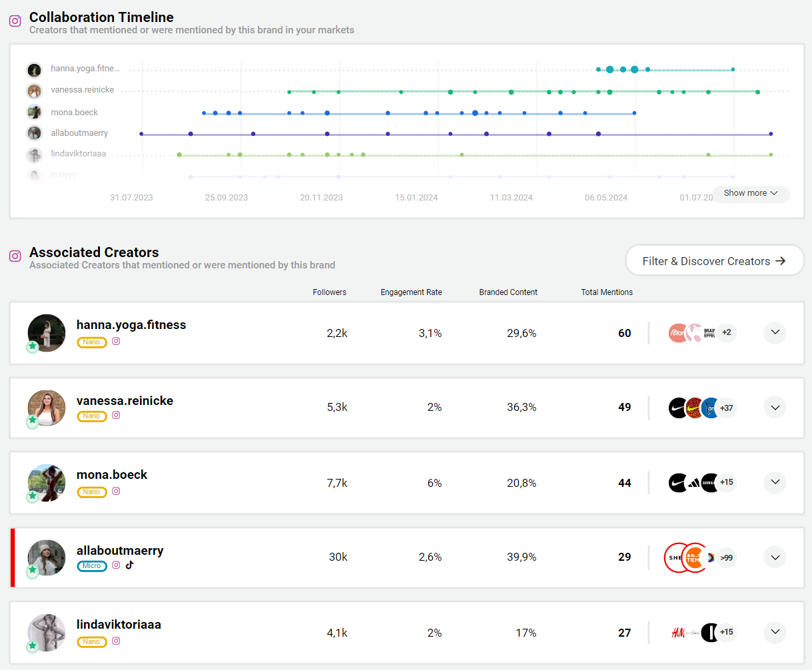812x670 pixels.
Task: Click TikTok icon in allaboutmaerry row
Action: tap(129, 565)
